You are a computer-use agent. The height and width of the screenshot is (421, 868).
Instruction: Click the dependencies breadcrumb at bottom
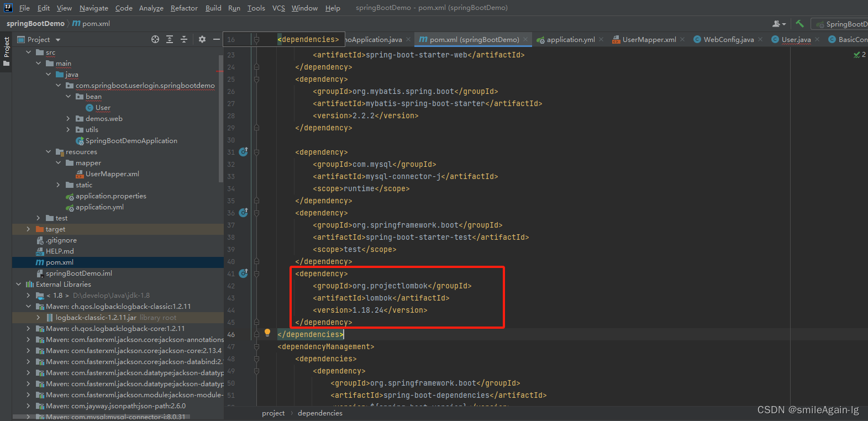click(x=320, y=413)
